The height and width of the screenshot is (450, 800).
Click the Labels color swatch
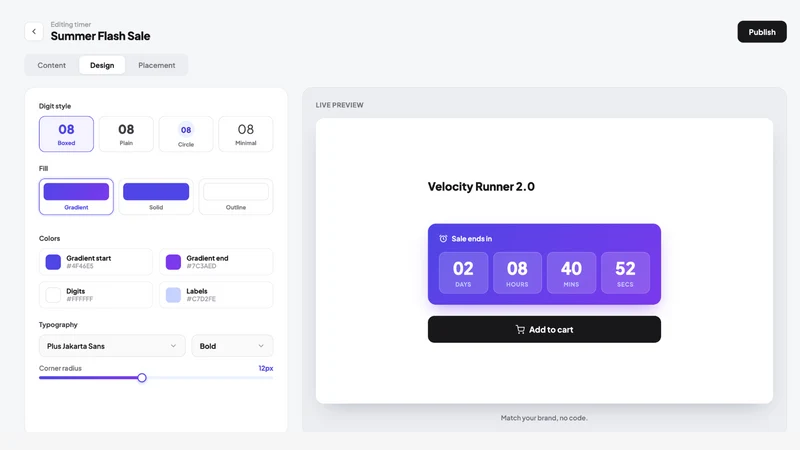[x=173, y=295]
